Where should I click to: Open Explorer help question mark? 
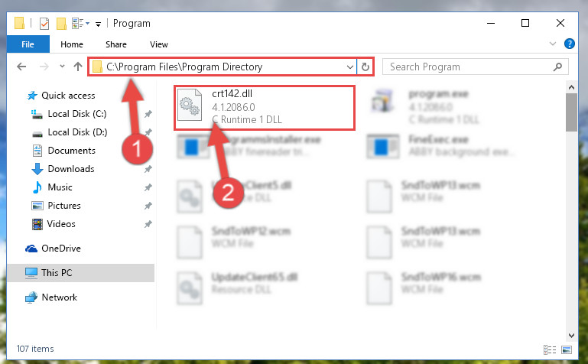[569, 44]
